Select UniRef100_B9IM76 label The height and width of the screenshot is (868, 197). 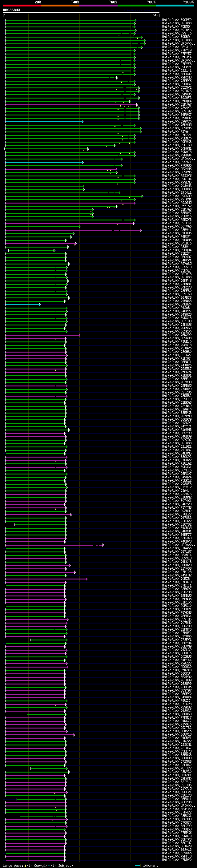click(x=177, y=91)
